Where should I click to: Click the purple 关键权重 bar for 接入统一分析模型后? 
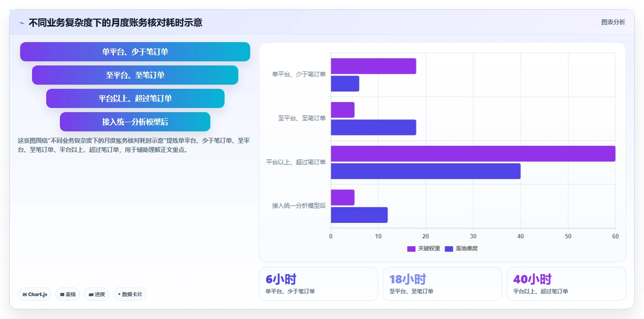coord(343,197)
